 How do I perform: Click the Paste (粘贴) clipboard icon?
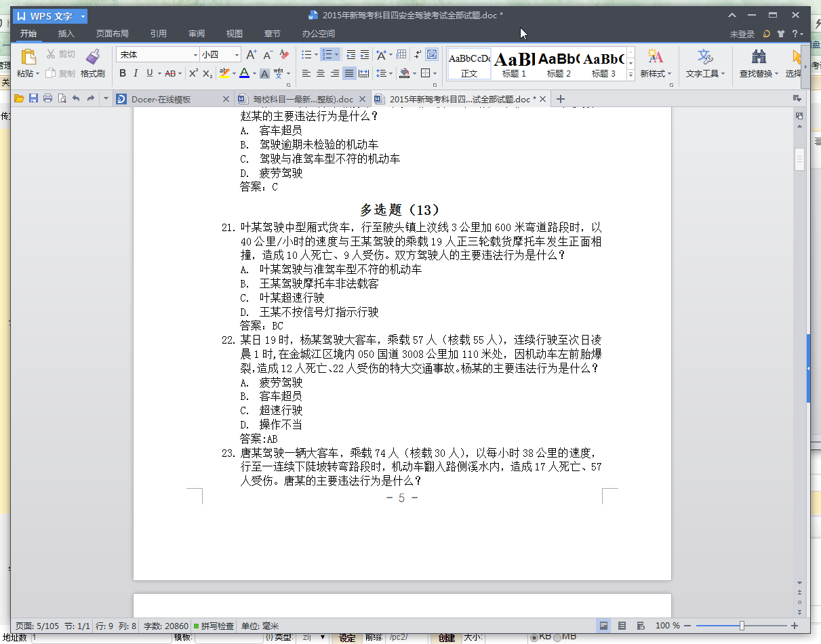click(28, 57)
